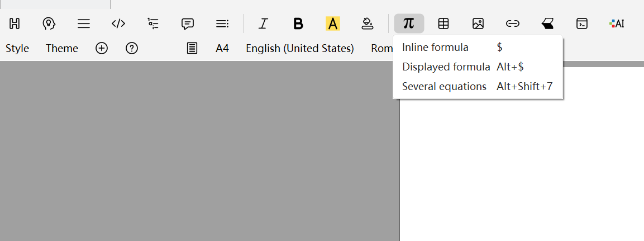Click the heading H icon in toolbar

pos(15,23)
